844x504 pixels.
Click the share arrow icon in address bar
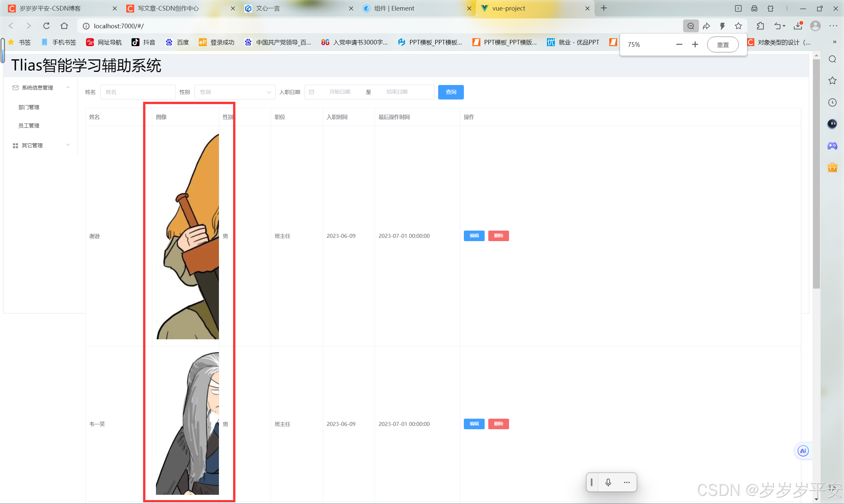(706, 26)
